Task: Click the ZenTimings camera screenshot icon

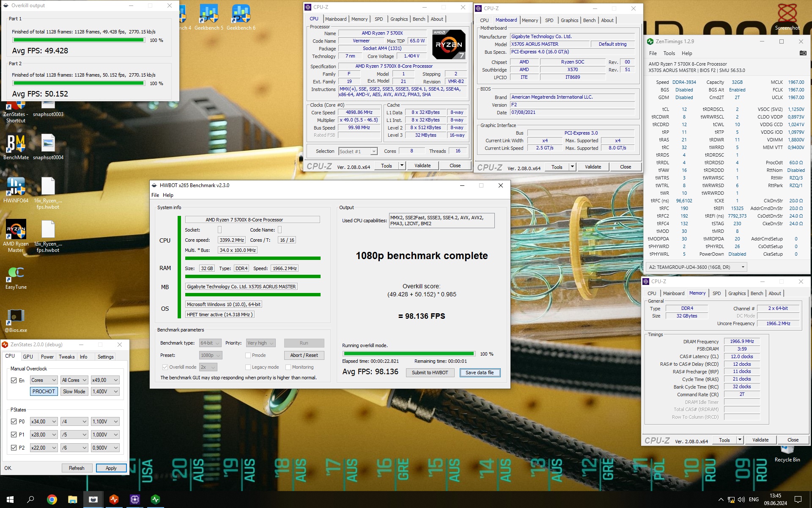Action: 803,53
